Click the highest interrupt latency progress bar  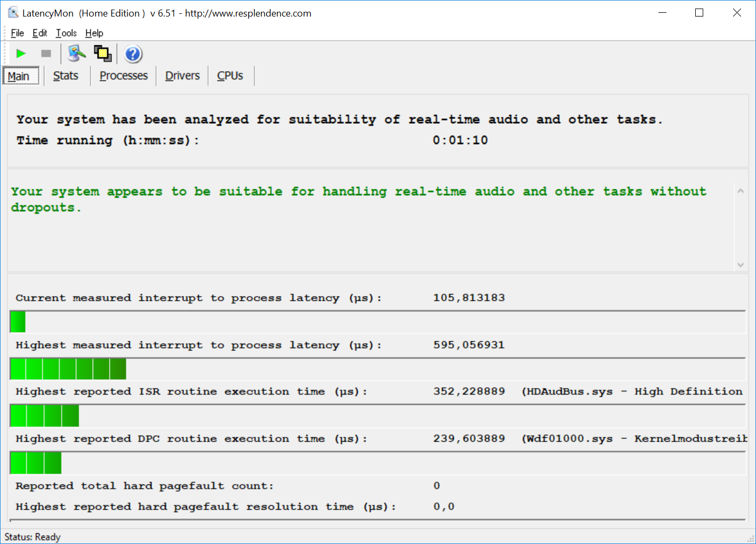(x=377, y=369)
